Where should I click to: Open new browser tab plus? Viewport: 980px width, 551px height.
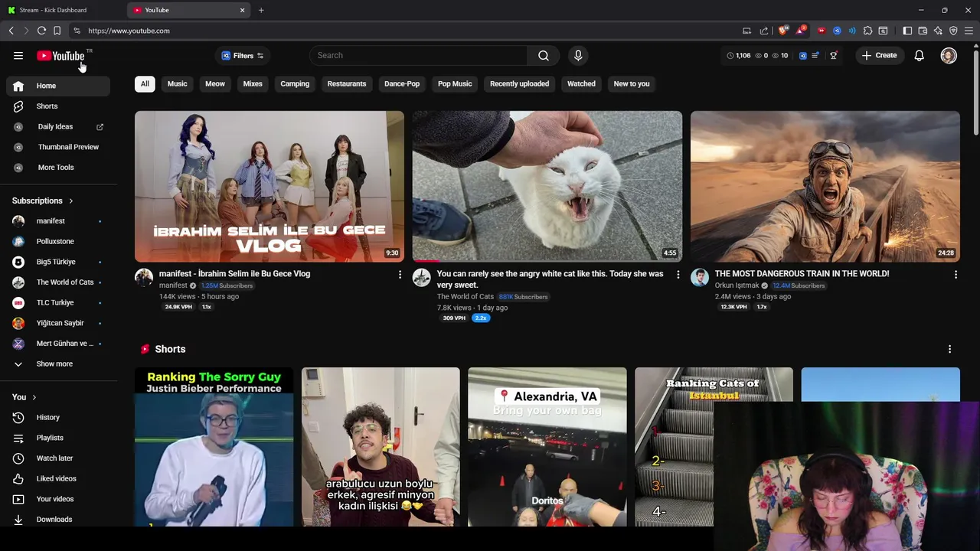261,10
